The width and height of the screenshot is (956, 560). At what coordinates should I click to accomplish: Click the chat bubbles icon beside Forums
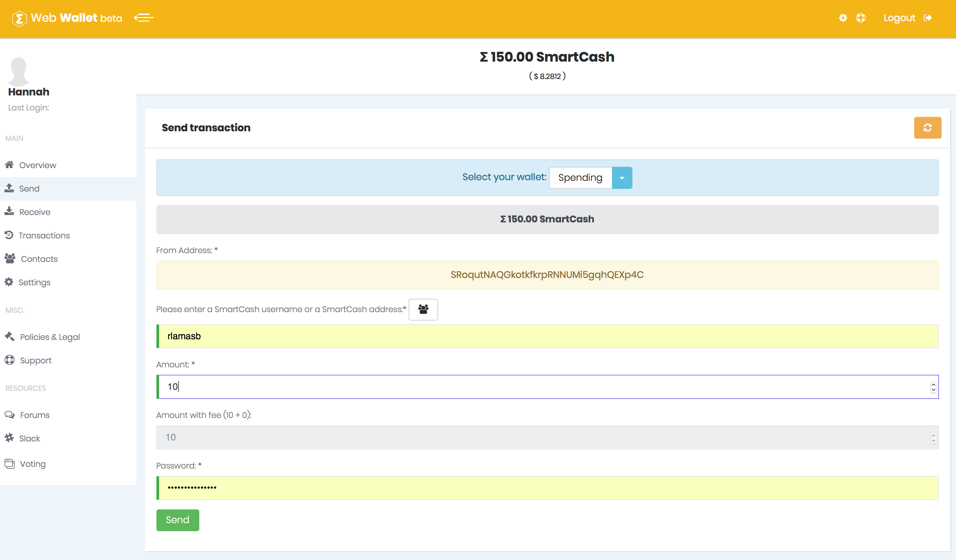coord(9,414)
